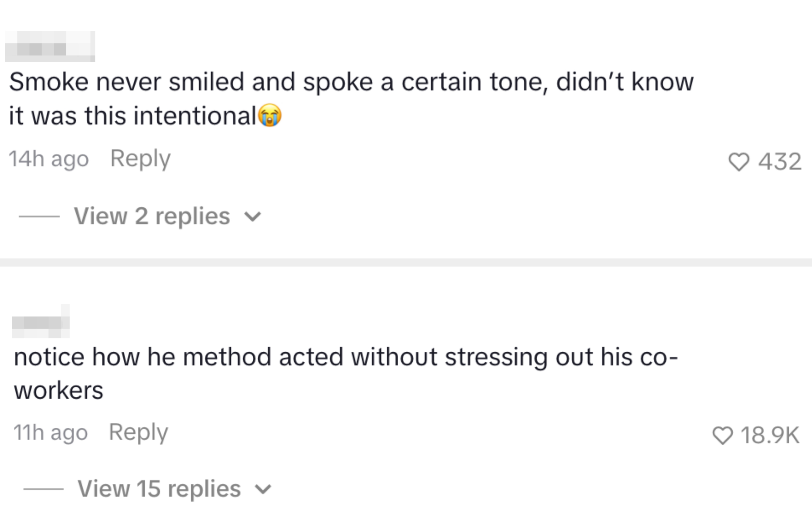Reply to the comment posted 11h ago
Viewport: 812px width, 525px height.
pyautogui.click(x=138, y=432)
